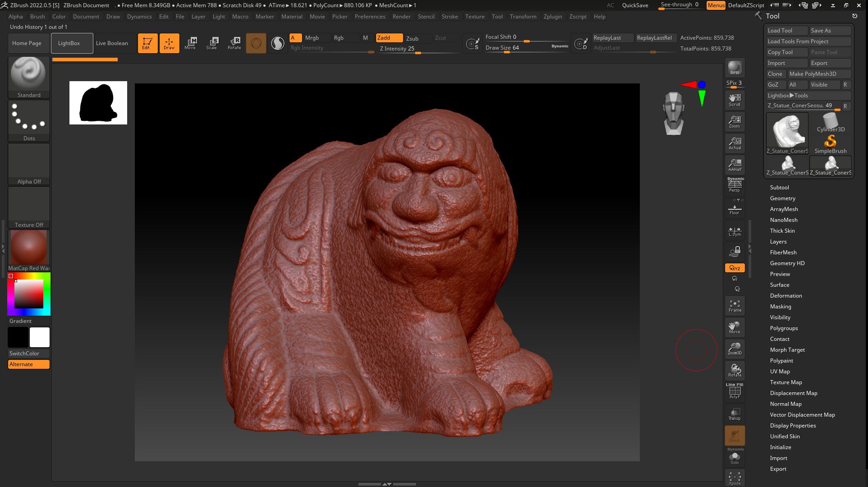Expand the Subtool palette section
This screenshot has width=868, height=487.
779,188
